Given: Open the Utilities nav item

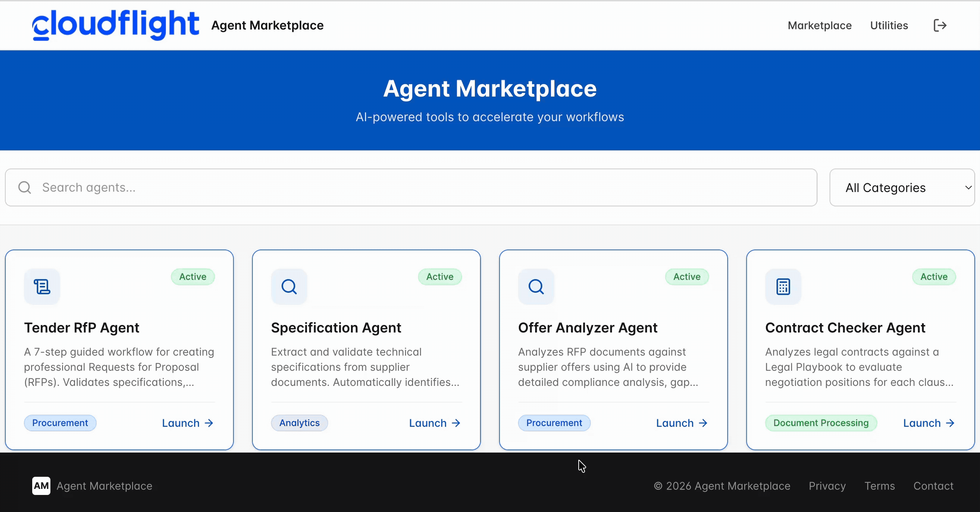Looking at the screenshot, I should [x=889, y=25].
